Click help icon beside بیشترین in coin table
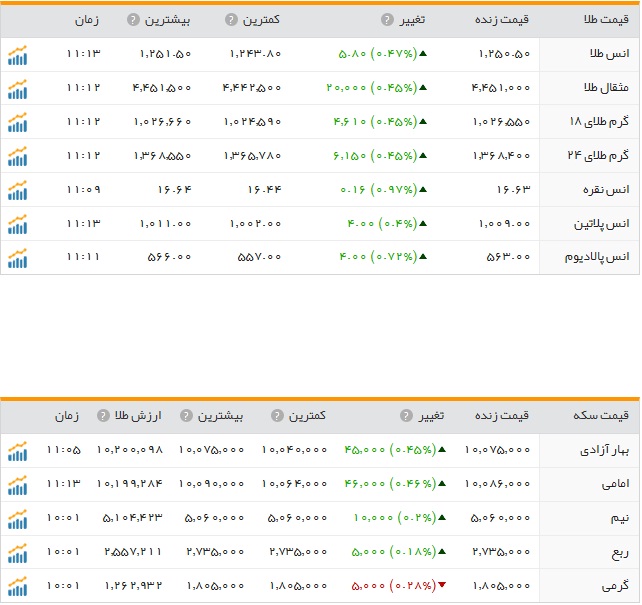Screen dimensions: 642x605 pos(186,415)
